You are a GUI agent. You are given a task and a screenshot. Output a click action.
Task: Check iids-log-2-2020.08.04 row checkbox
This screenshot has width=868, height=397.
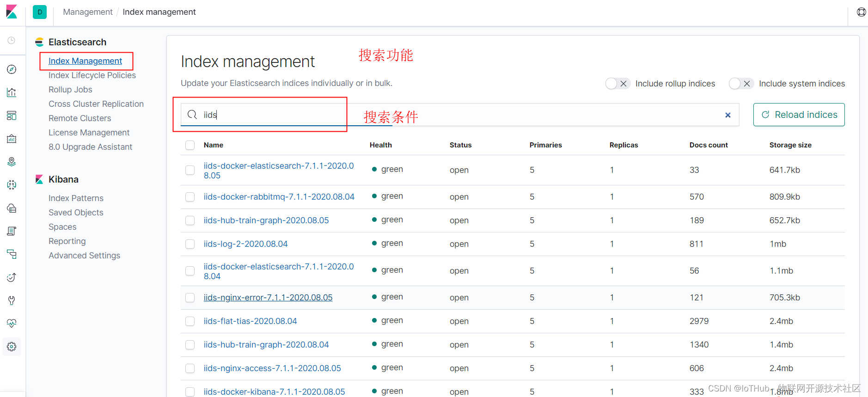190,244
